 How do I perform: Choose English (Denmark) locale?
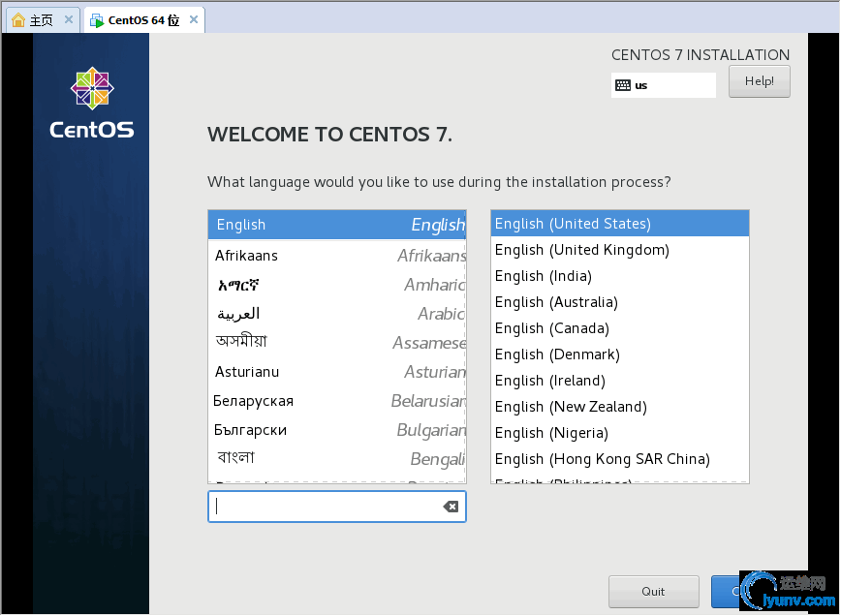pos(619,354)
